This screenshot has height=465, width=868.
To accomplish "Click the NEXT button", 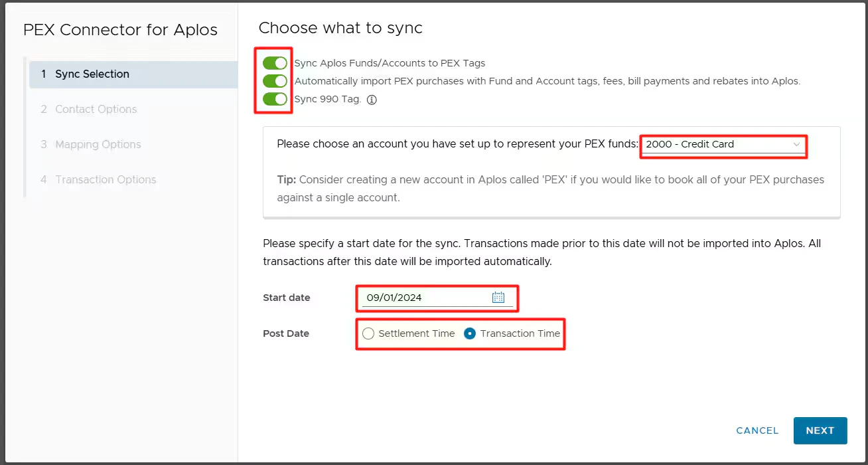I will click(820, 430).
